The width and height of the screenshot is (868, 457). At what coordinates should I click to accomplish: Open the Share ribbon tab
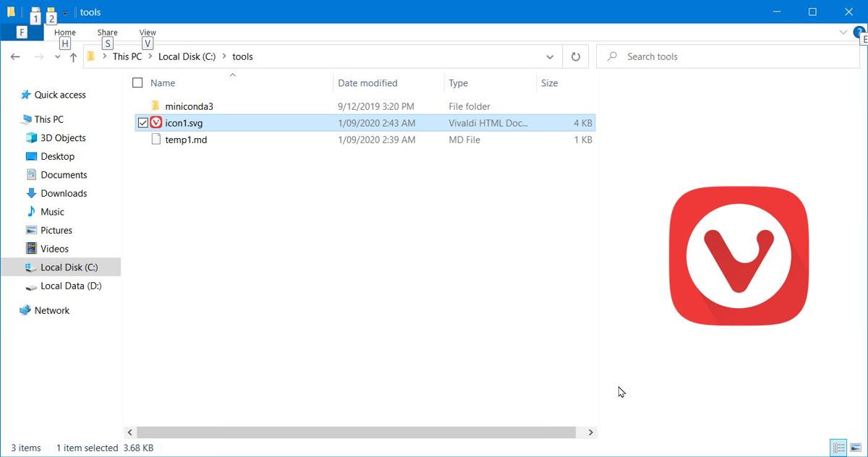click(107, 33)
